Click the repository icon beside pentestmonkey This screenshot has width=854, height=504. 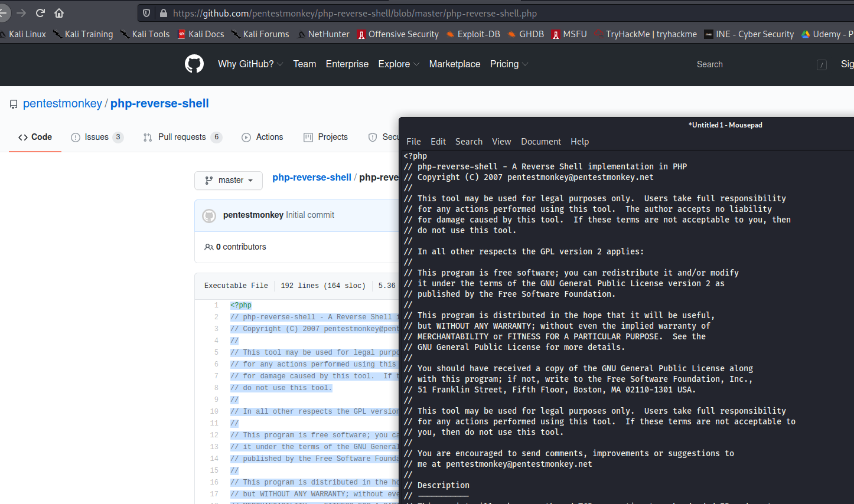click(14, 104)
